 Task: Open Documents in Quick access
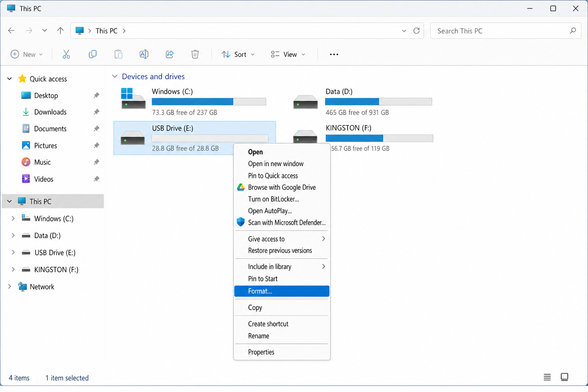50,129
